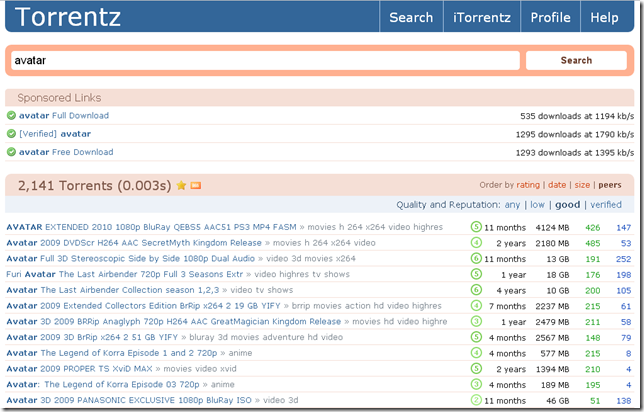Open Avatar 2009 DVDScr H264 AAC torrent
The width and height of the screenshot is (644, 412).
(x=134, y=242)
